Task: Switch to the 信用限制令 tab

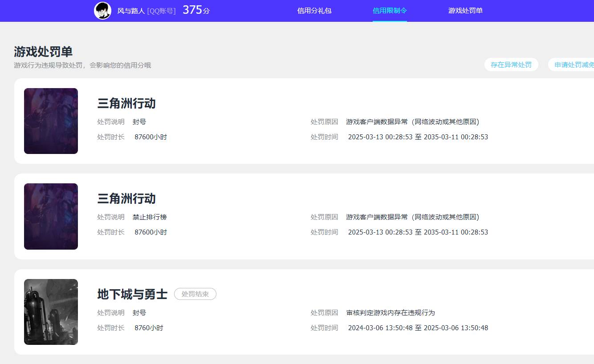Action: [390, 11]
